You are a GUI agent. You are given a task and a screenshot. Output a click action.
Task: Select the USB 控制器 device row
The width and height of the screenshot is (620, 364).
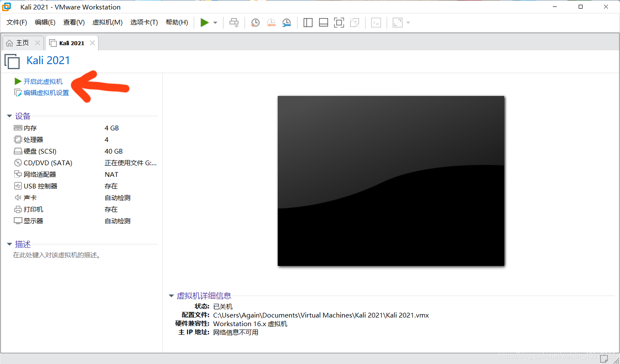click(85, 186)
